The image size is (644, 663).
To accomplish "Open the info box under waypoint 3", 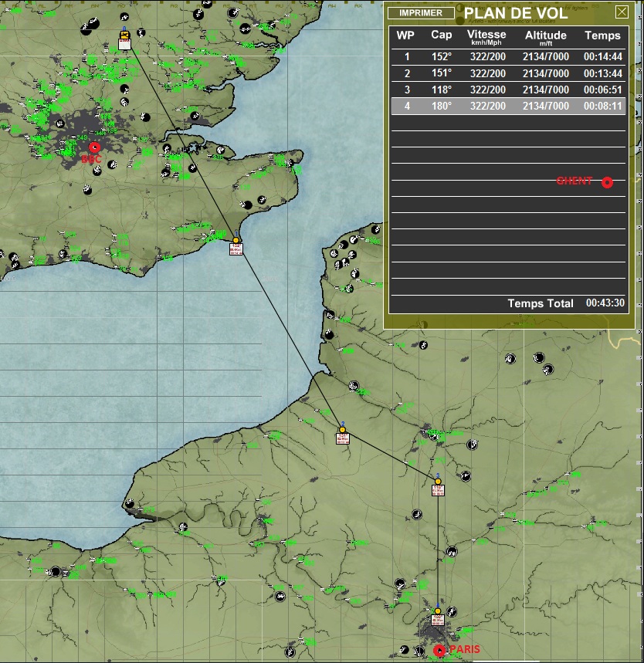I will click(438, 490).
